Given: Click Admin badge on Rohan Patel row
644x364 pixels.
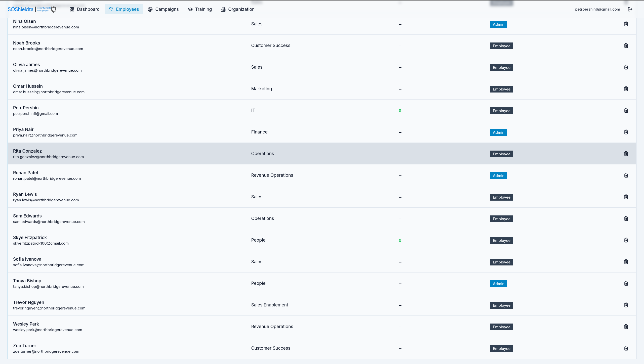Looking at the screenshot, I should (x=498, y=176).
